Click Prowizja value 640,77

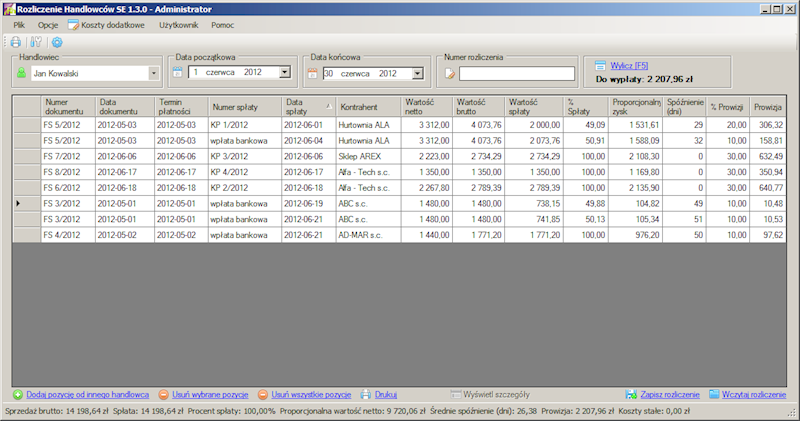(768, 188)
